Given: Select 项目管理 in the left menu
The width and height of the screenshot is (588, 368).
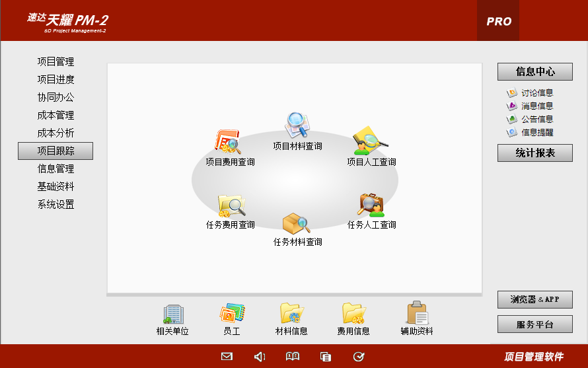Looking at the screenshot, I should click(x=55, y=62).
